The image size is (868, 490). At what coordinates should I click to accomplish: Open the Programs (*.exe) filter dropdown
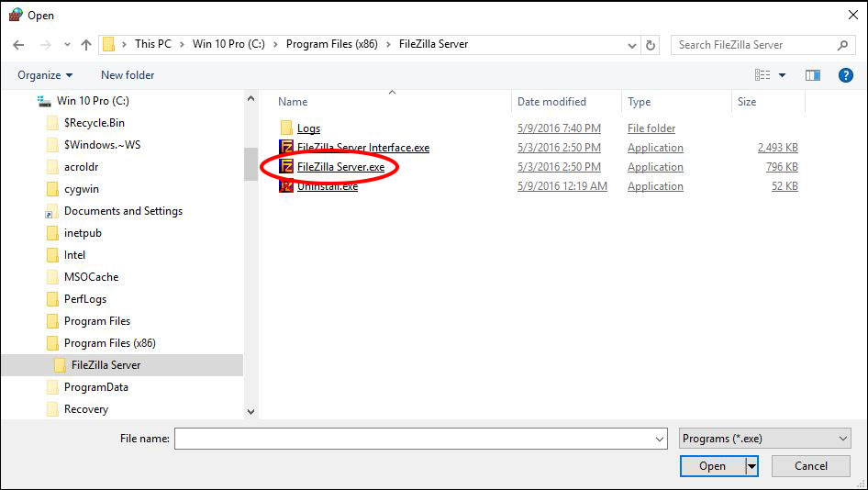[x=765, y=439]
